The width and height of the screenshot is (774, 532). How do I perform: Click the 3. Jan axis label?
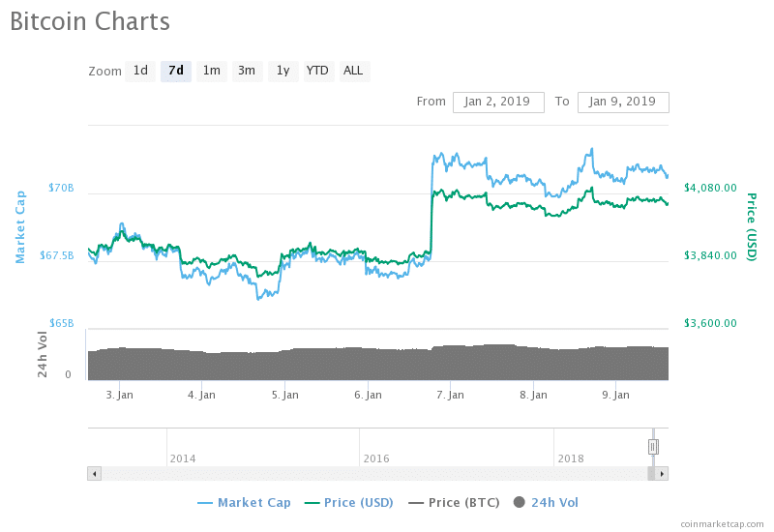pyautogui.click(x=119, y=395)
